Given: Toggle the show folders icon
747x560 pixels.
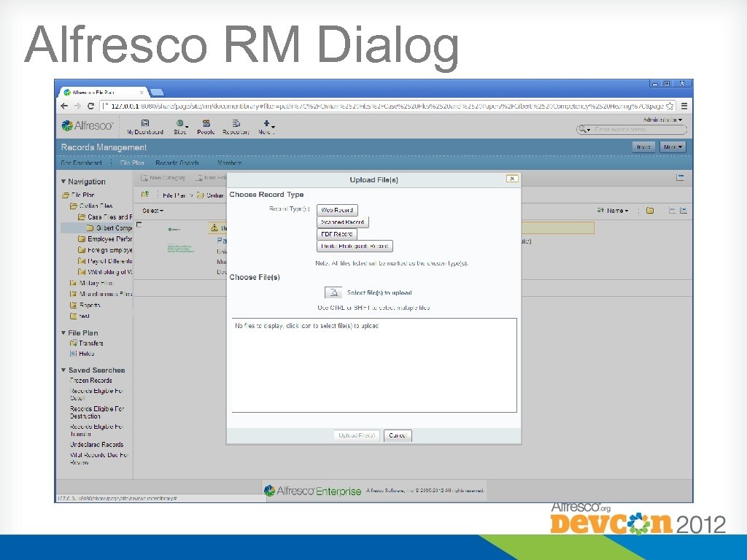Looking at the screenshot, I should pyautogui.click(x=650, y=211).
